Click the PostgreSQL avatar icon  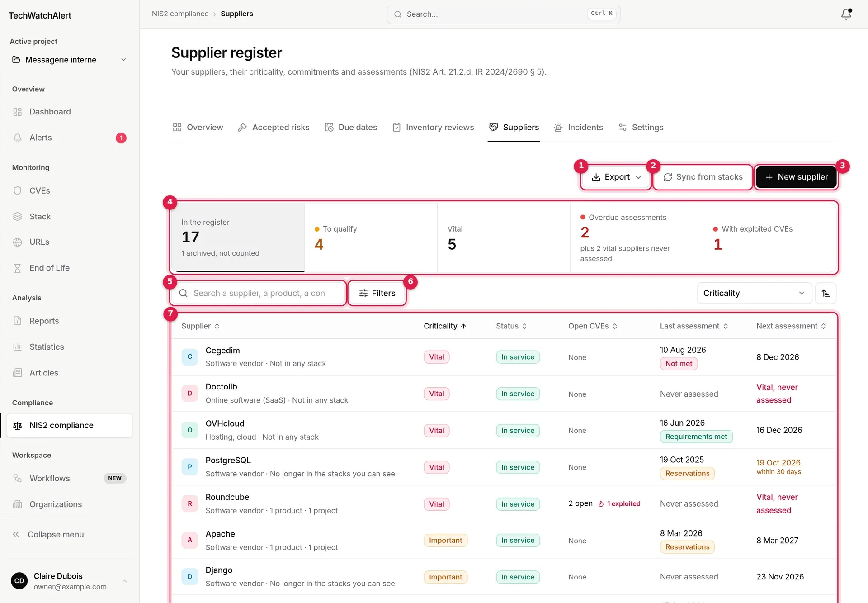[x=190, y=467]
